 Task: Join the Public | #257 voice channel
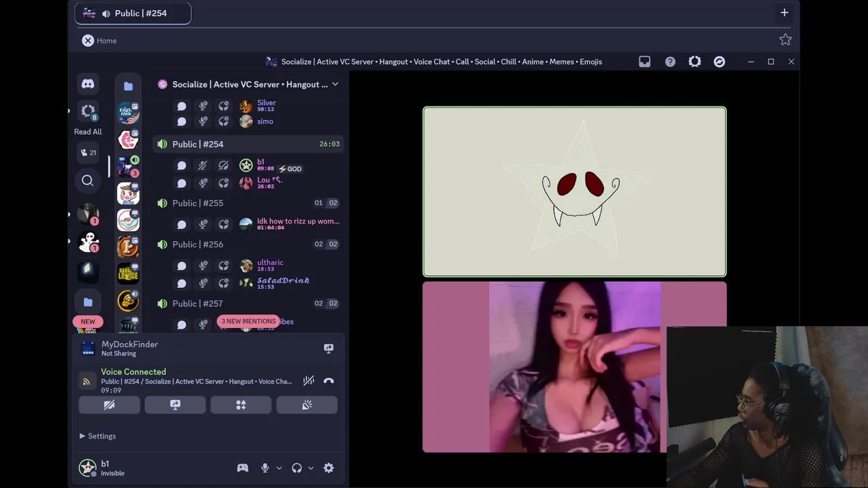tap(248, 303)
